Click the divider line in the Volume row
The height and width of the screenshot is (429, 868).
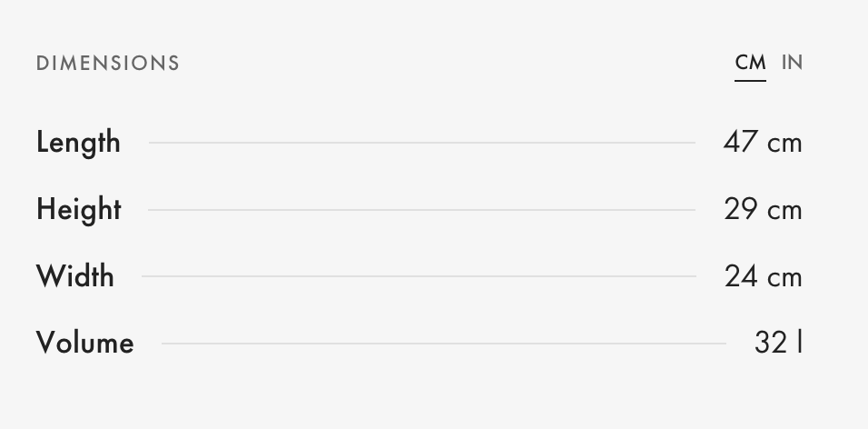[443, 344]
